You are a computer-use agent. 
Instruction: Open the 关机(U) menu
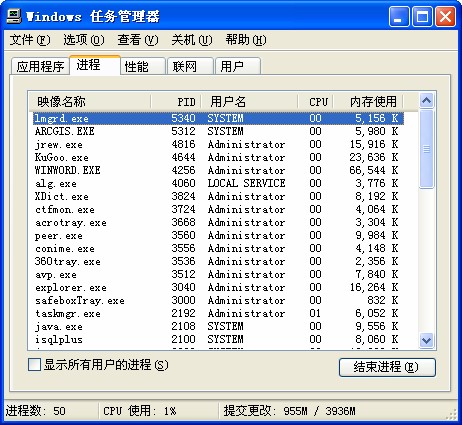[192, 40]
